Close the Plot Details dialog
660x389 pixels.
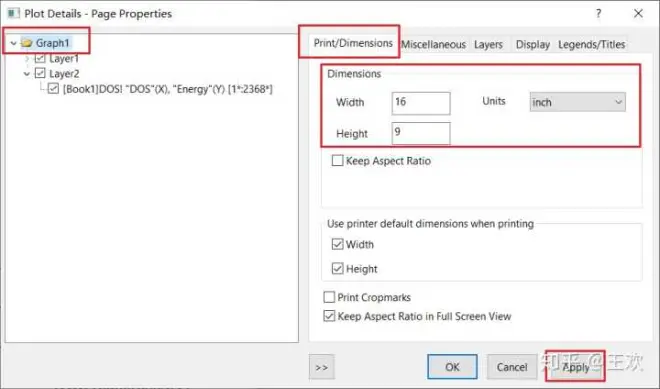tap(638, 13)
